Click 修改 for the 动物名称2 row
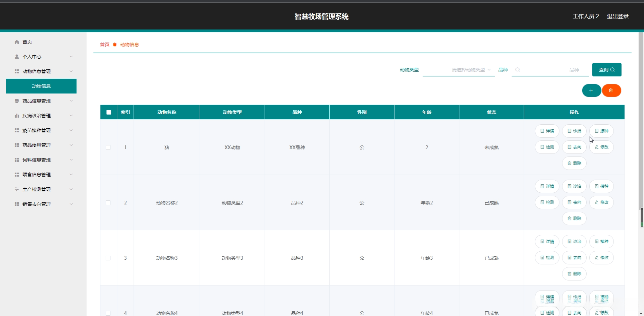The image size is (644, 316). point(601,202)
